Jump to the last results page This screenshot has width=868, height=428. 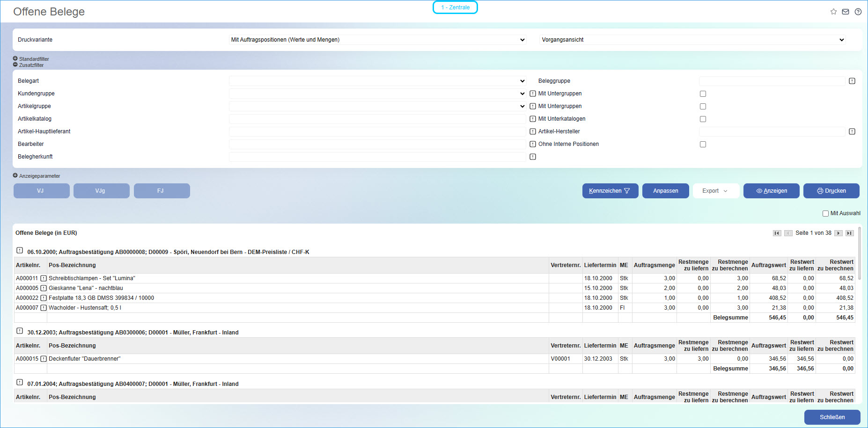tap(849, 233)
